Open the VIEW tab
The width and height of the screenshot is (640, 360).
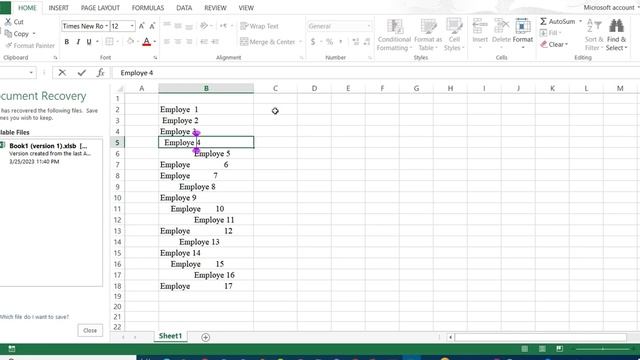(x=246, y=8)
